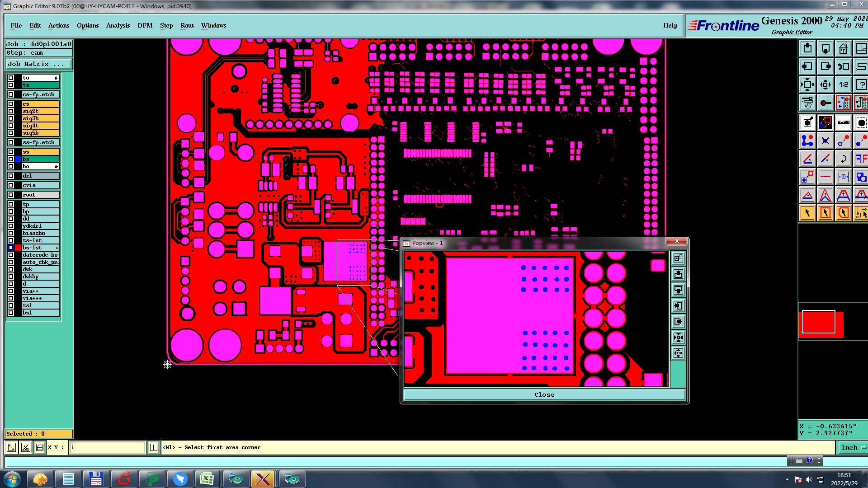Click the pan left icon in Popview
Image resolution: width=868 pixels, height=488 pixels.
coord(678,306)
